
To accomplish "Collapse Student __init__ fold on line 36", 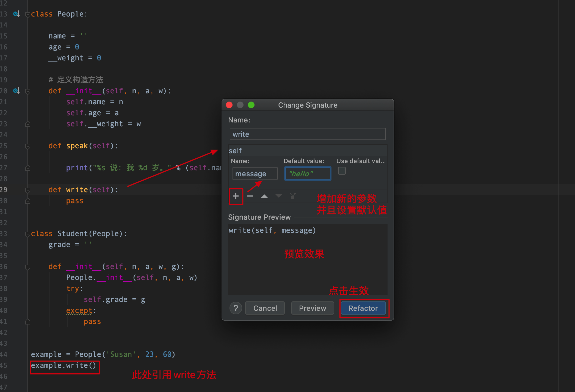I will tap(27, 267).
